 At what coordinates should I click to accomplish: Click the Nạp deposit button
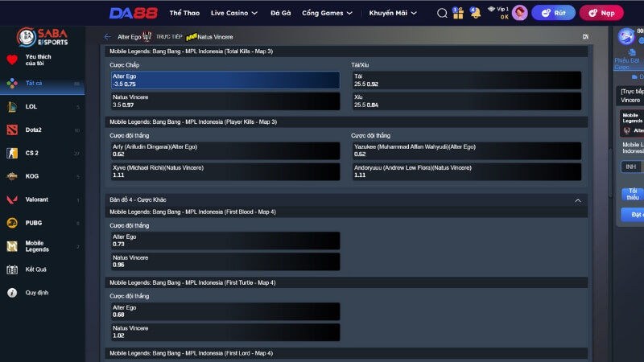601,13
